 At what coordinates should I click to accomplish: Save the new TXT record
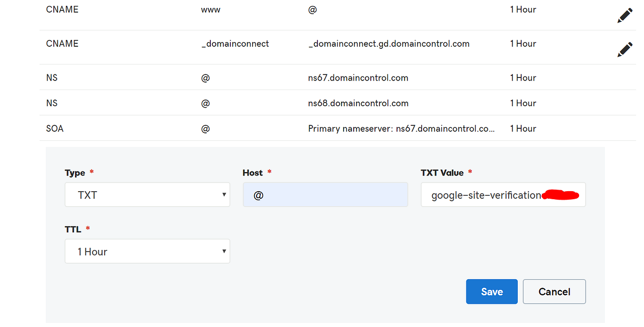[492, 292]
